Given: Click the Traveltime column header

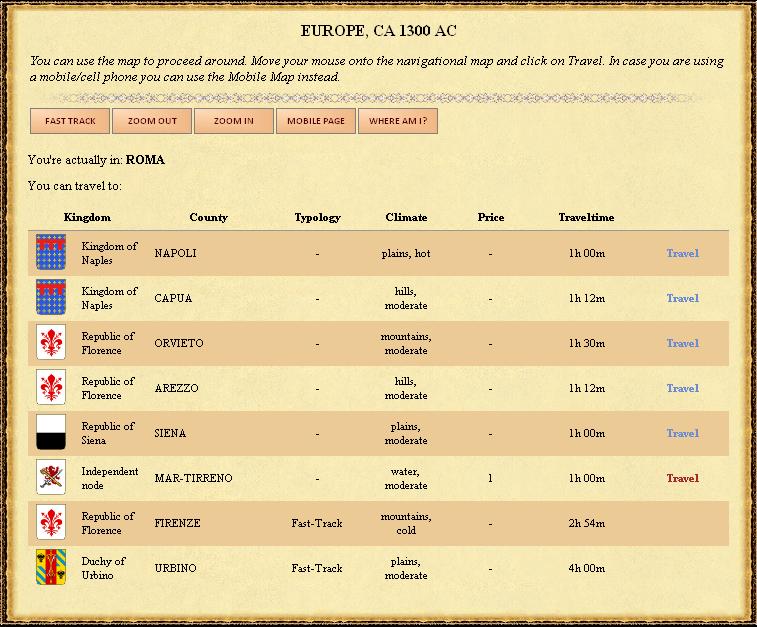Looking at the screenshot, I should (x=586, y=217).
